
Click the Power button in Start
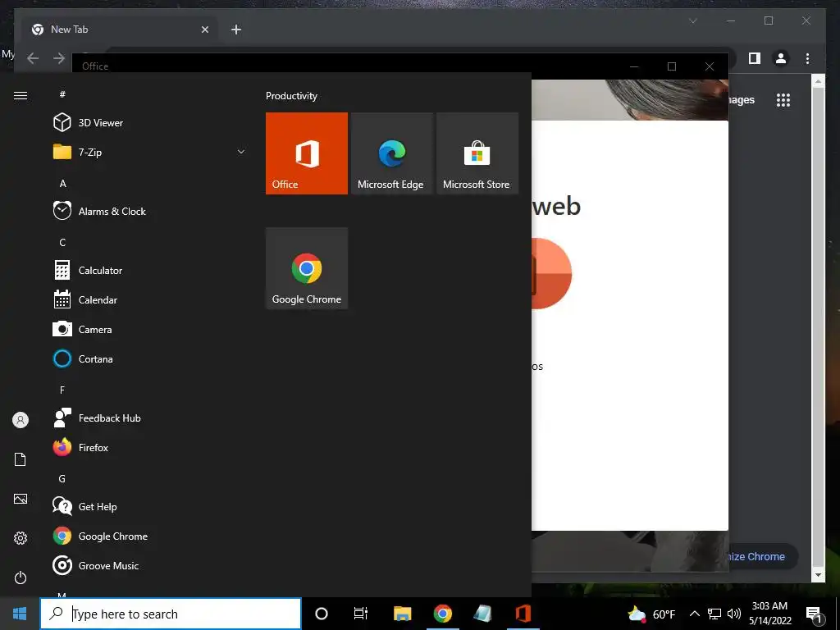tap(21, 577)
